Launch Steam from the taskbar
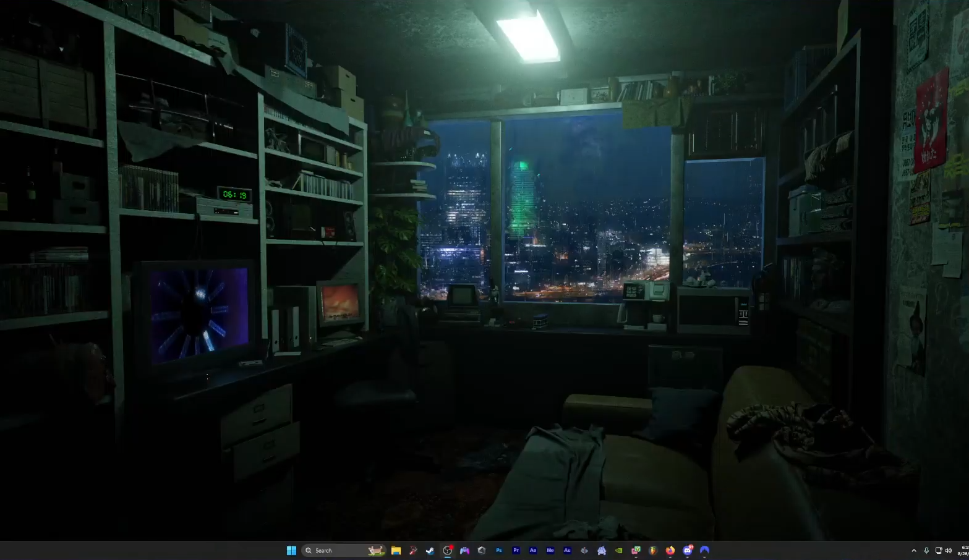The height and width of the screenshot is (560, 969). (x=430, y=550)
